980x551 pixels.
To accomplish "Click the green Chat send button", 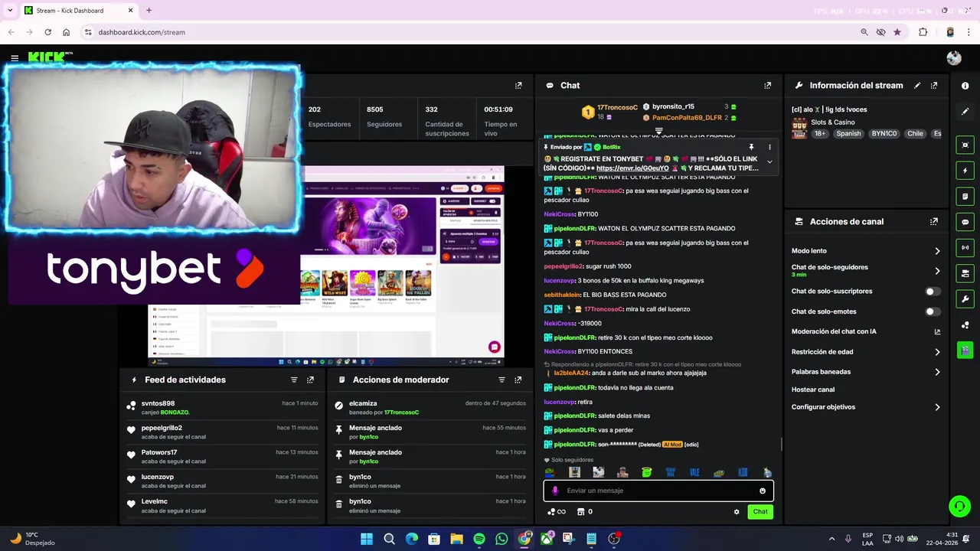I will [x=760, y=512].
